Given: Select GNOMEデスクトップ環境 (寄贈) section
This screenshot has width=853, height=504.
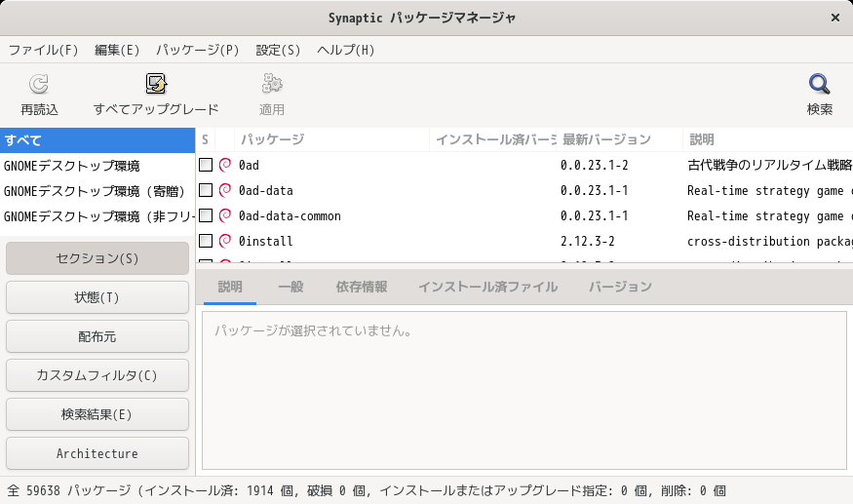Looking at the screenshot, I should [97, 191].
